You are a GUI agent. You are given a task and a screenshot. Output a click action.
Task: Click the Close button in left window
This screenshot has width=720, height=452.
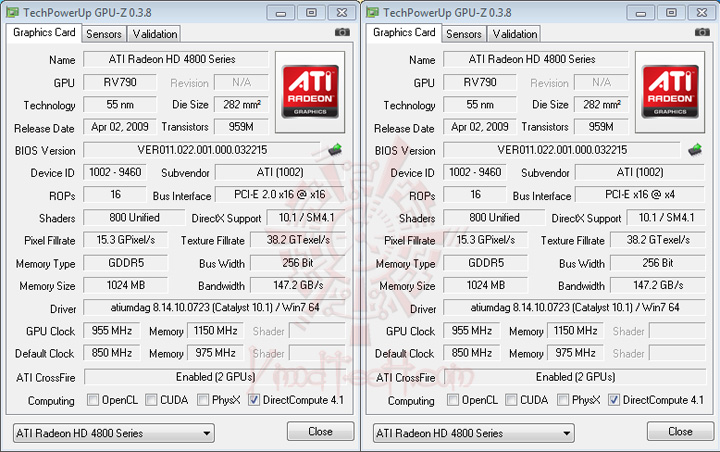[321, 431]
